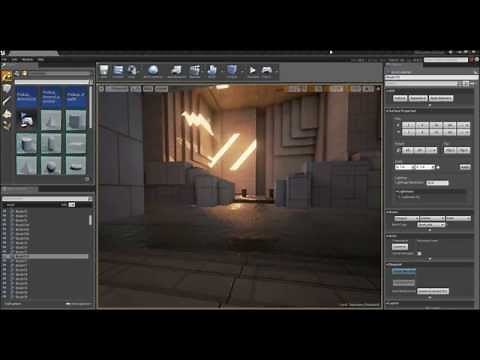
Task: Select the Paint mode icon in Modes panel
Action: tap(7, 89)
